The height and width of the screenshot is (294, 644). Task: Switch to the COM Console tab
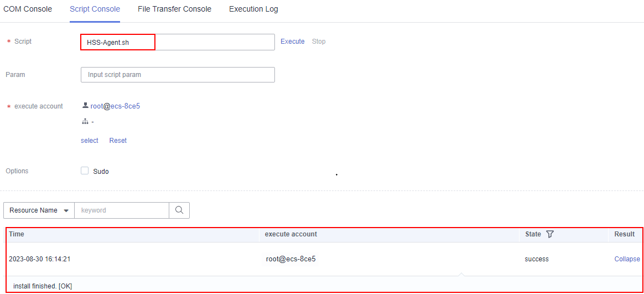28,9
